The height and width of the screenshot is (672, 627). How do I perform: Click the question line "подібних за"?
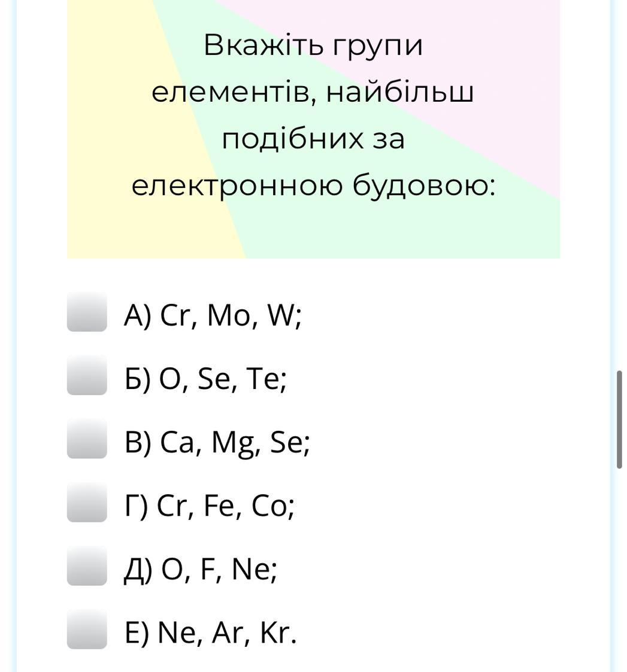pos(313,139)
